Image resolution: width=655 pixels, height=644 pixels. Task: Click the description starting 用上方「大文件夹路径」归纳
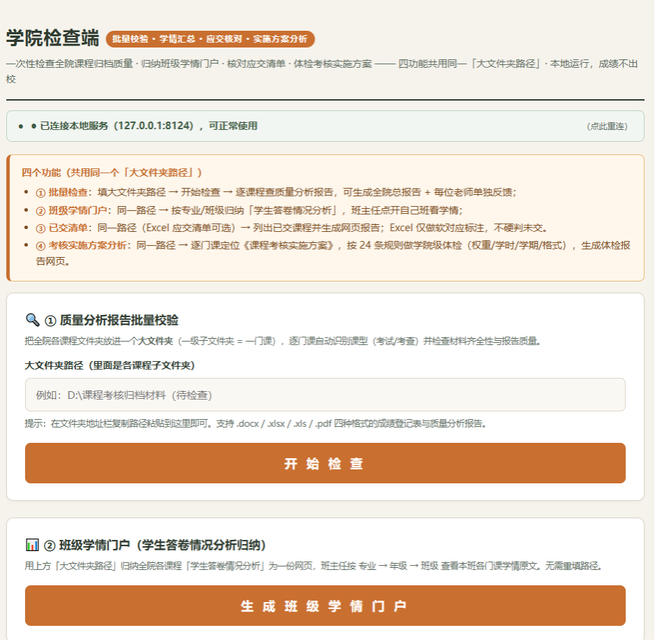tap(314, 566)
